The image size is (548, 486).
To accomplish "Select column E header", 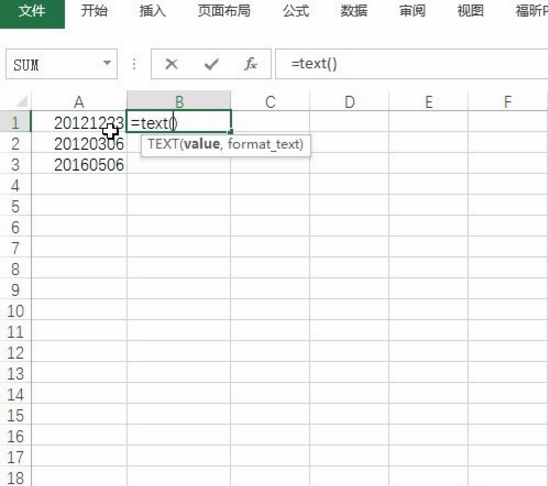I will (x=428, y=102).
